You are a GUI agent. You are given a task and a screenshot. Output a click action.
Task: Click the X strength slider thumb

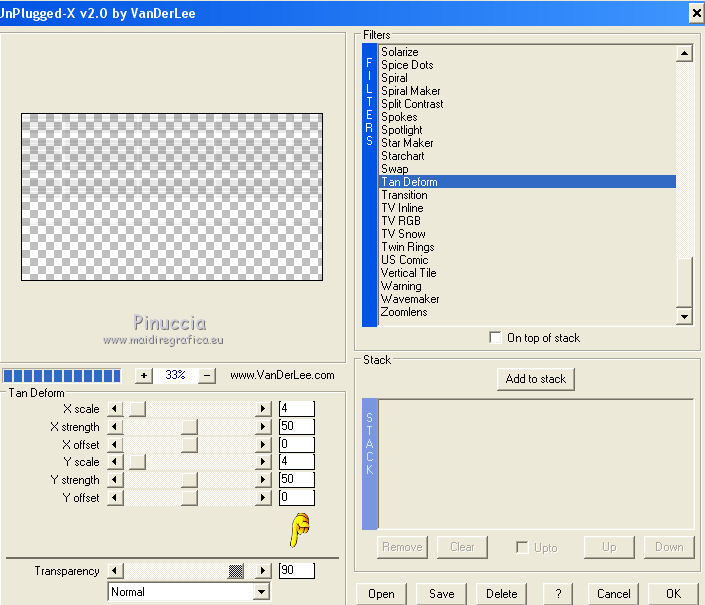pyautogui.click(x=189, y=427)
